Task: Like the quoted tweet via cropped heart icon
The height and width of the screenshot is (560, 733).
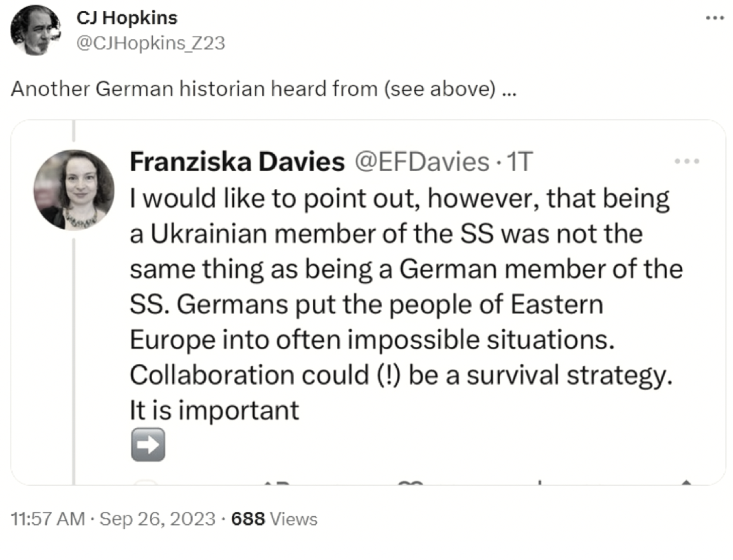Action: pos(410,482)
